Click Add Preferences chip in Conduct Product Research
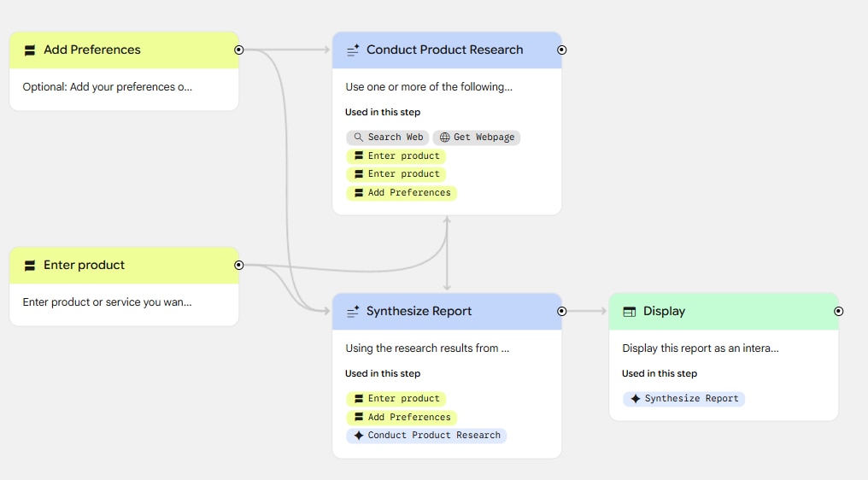 (402, 193)
